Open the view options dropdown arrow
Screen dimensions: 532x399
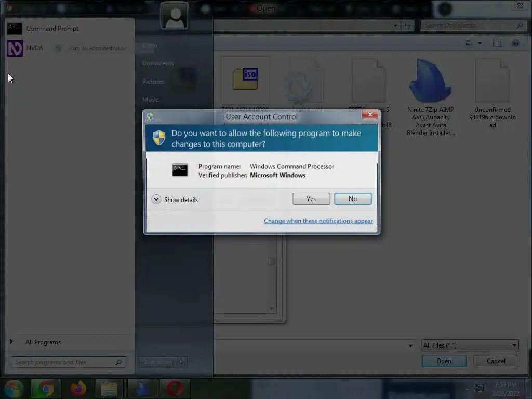480,43
